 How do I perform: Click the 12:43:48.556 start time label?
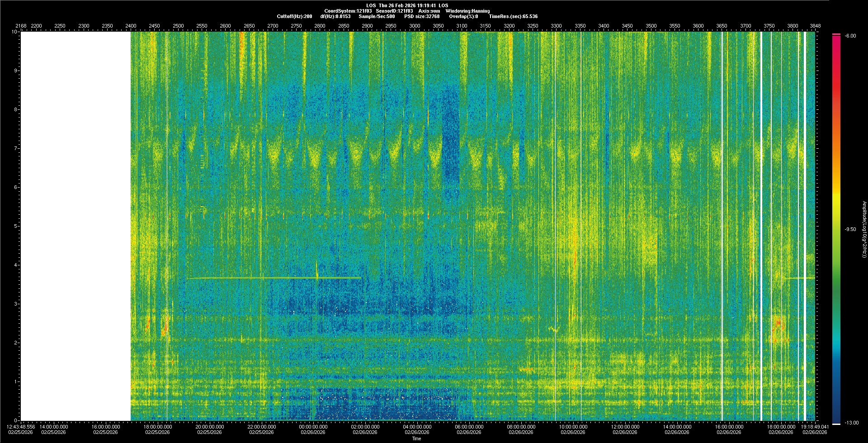(21, 429)
